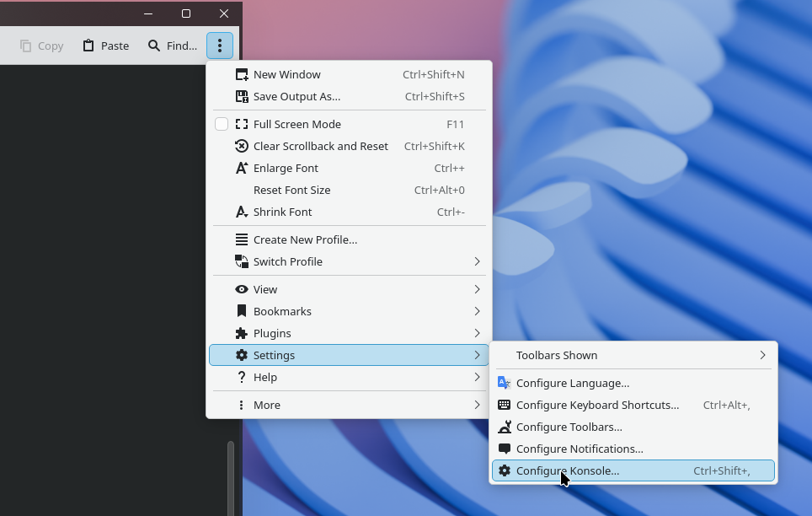The height and width of the screenshot is (516, 812).
Task: Minimize the Konsole window
Action: click(148, 13)
